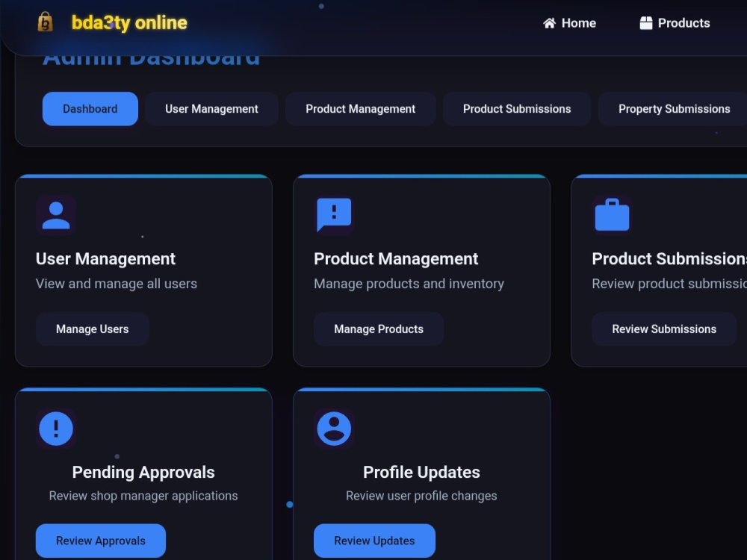Switch to the User Management tab
The image size is (747, 560).
211,108
